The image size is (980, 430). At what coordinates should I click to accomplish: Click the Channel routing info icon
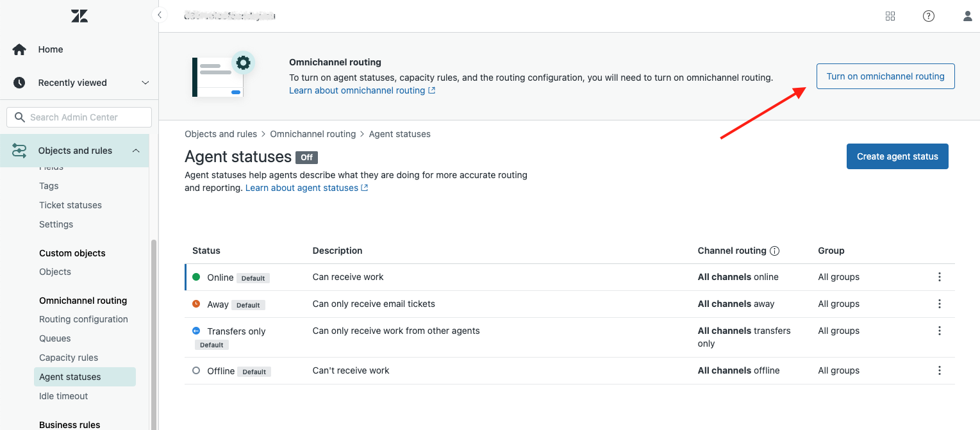[x=774, y=251]
